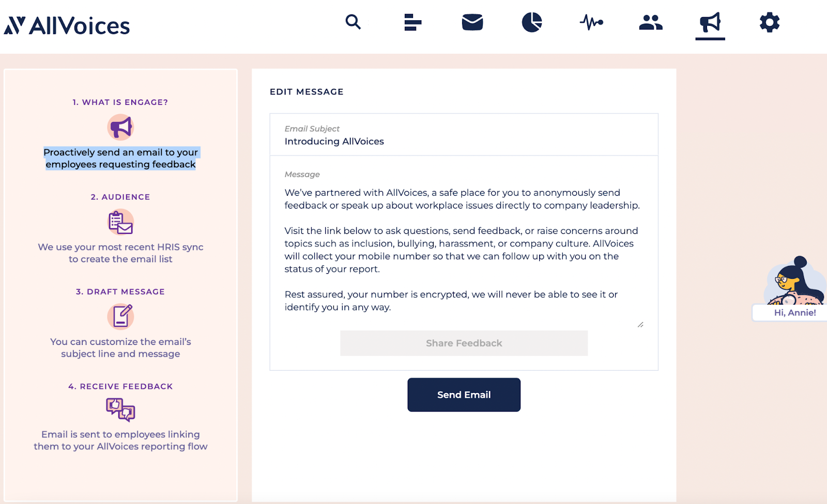Viewport: 827px width, 504px height.
Task: Open the messages envelope icon
Action: (x=471, y=22)
